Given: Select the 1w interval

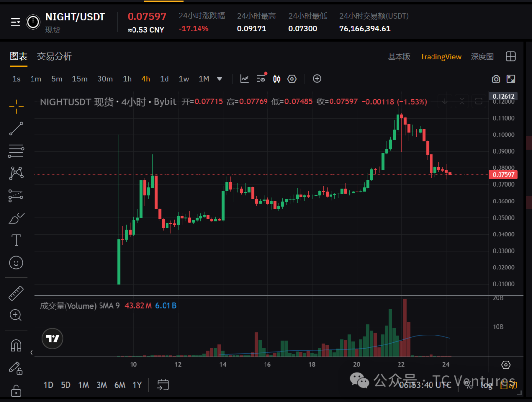Looking at the screenshot, I should pos(184,79).
